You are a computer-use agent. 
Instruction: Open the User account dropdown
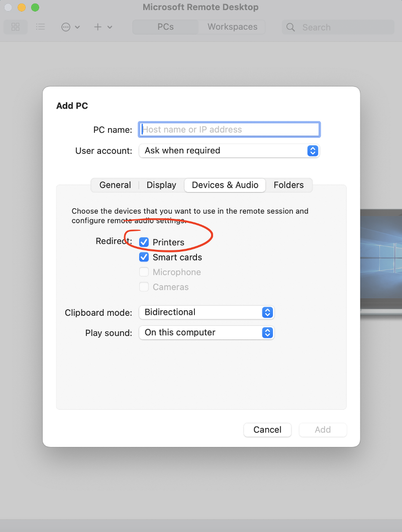pos(229,151)
